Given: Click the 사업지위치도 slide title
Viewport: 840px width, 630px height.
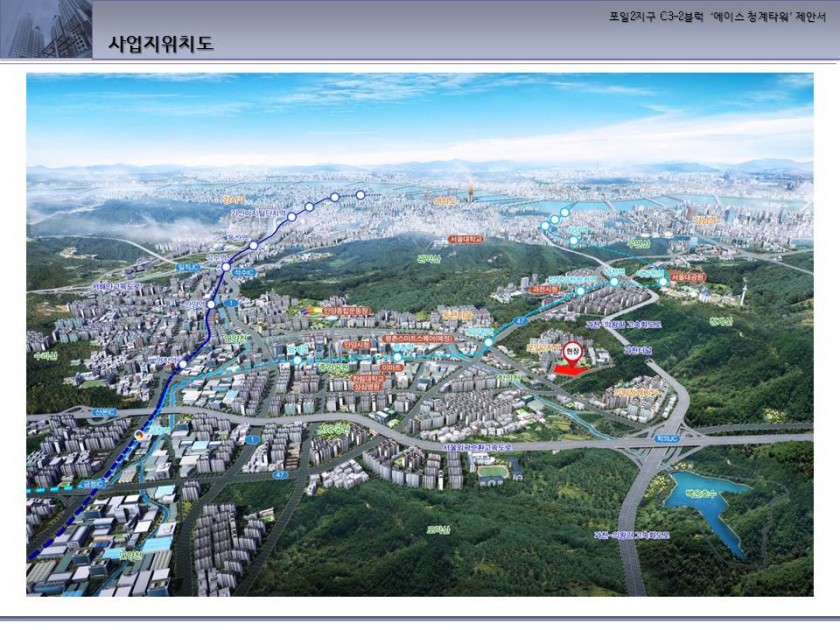Looking at the screenshot, I should 161,43.
